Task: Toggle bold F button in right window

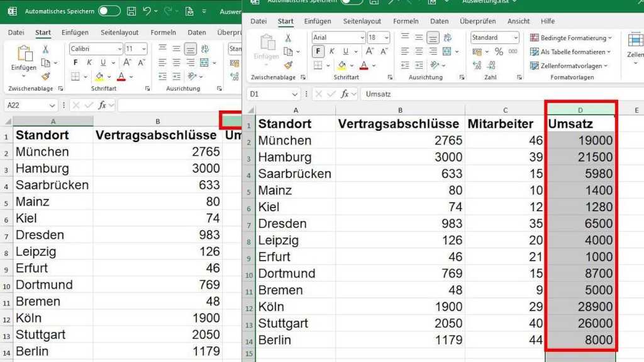Action: tap(318, 52)
